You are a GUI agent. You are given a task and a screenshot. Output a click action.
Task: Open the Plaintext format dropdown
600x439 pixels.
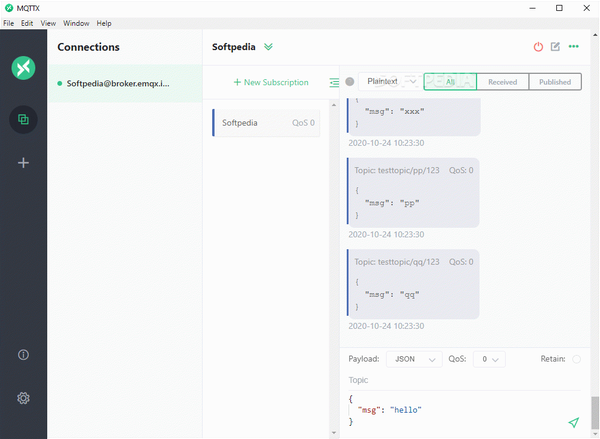(x=391, y=82)
